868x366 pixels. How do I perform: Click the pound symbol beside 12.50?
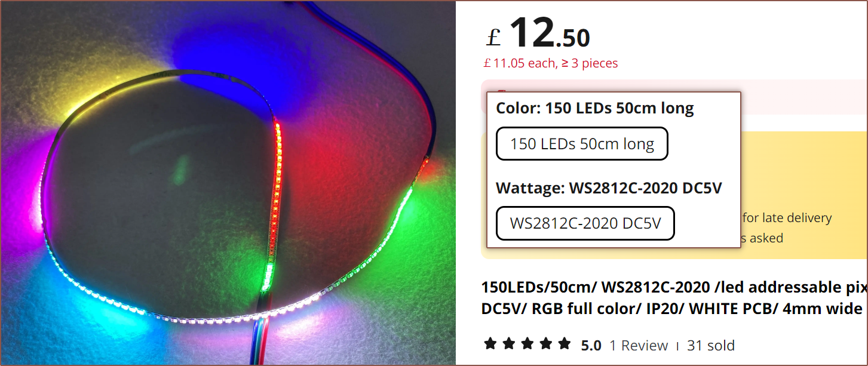(x=493, y=37)
